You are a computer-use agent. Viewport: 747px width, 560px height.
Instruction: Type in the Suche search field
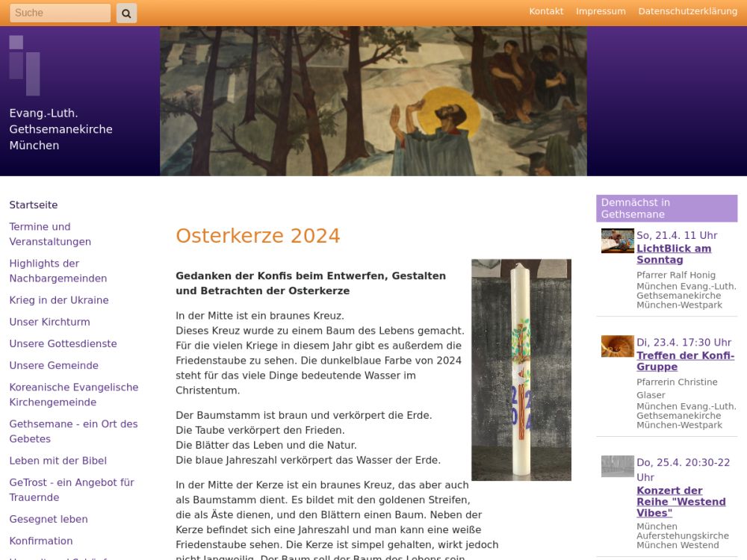60,13
